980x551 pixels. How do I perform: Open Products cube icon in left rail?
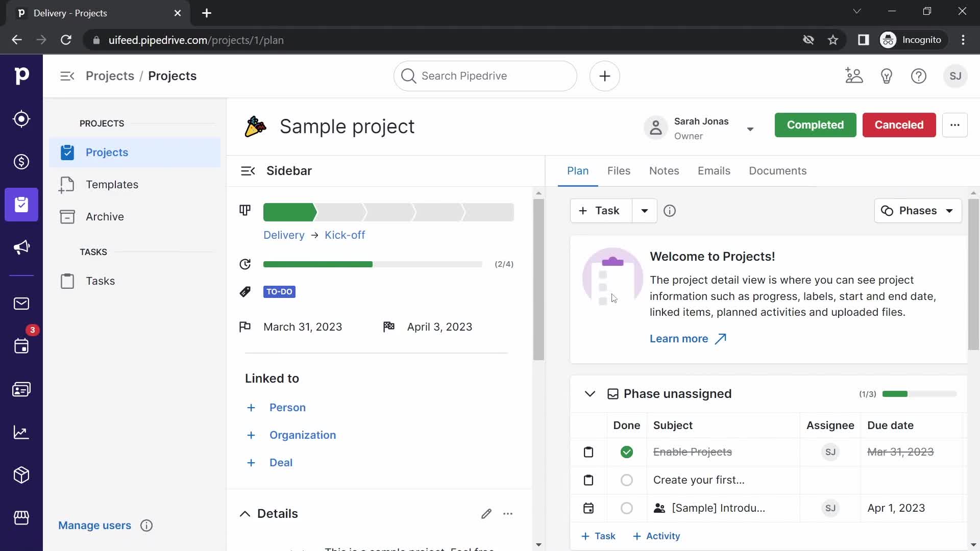[x=21, y=475]
